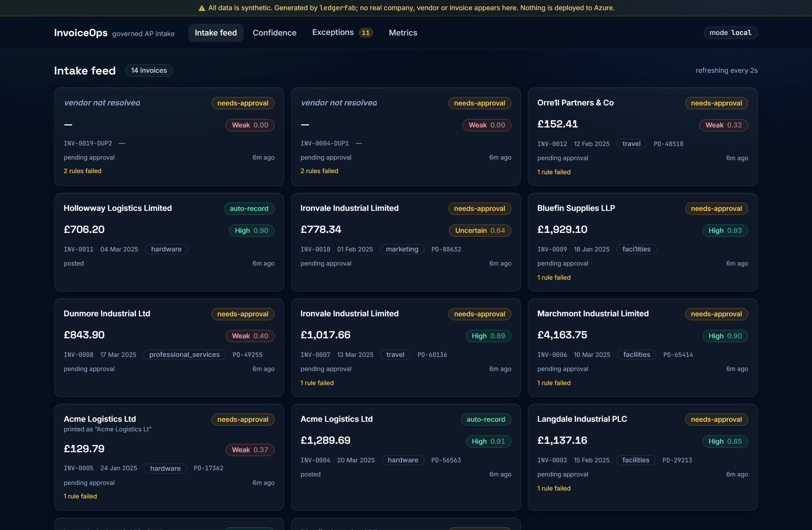
Task: Click the auto-record badge on Acme Logistics Ltd
Action: (486, 419)
